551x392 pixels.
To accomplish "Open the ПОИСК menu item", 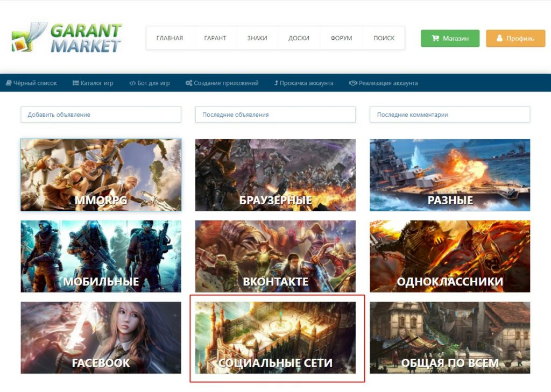I will pyautogui.click(x=384, y=38).
